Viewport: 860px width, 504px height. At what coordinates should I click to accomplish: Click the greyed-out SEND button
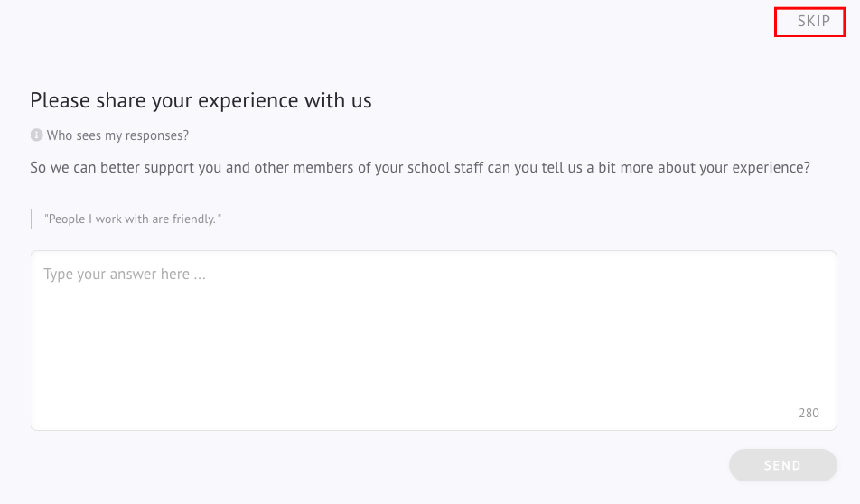[x=782, y=465]
